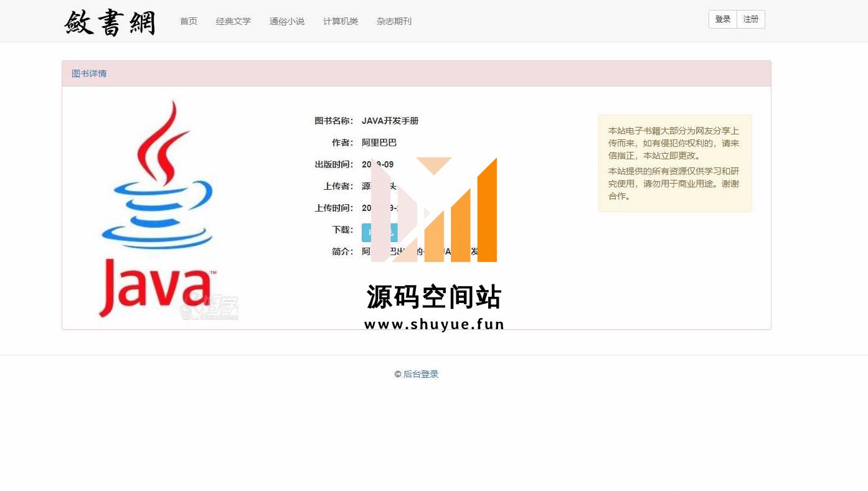Open the 后台登录 footer link
Screen dimensions: 868x491
(x=421, y=374)
